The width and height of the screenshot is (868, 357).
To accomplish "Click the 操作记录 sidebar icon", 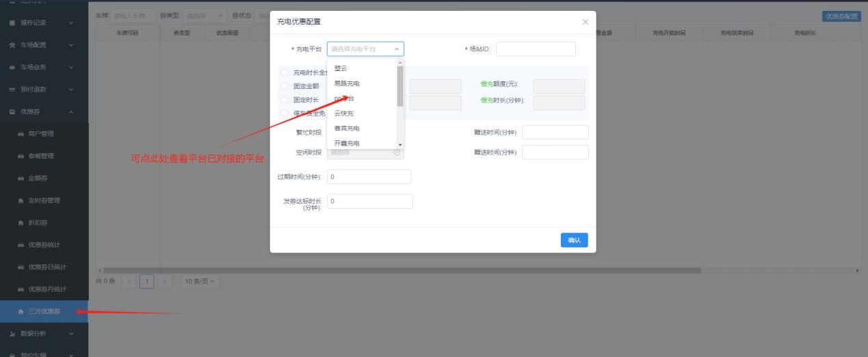I will [x=12, y=24].
